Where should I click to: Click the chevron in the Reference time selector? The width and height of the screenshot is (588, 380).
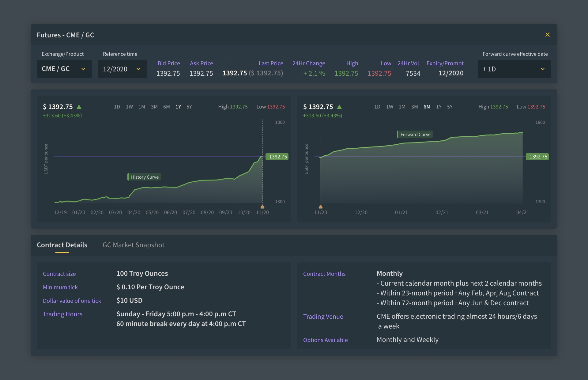click(x=138, y=69)
